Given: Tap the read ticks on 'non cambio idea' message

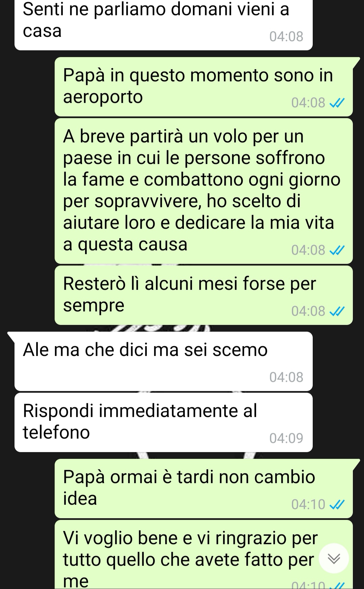Looking at the screenshot, I should point(337,505).
